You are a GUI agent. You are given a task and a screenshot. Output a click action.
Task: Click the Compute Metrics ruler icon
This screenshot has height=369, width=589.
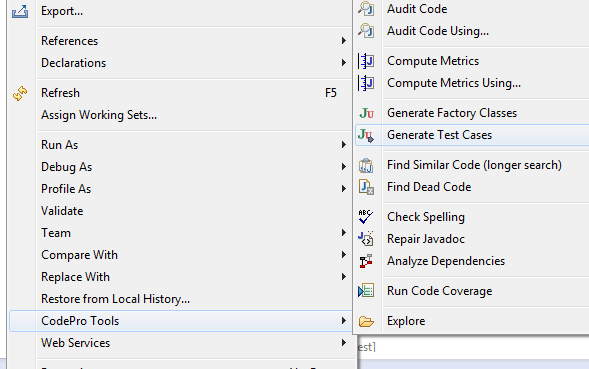pos(366,61)
